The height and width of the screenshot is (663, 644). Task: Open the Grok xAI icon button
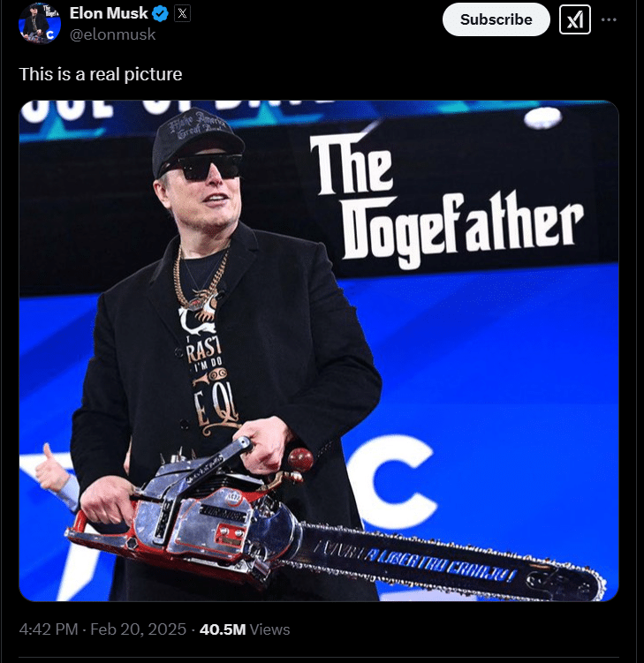point(574,19)
